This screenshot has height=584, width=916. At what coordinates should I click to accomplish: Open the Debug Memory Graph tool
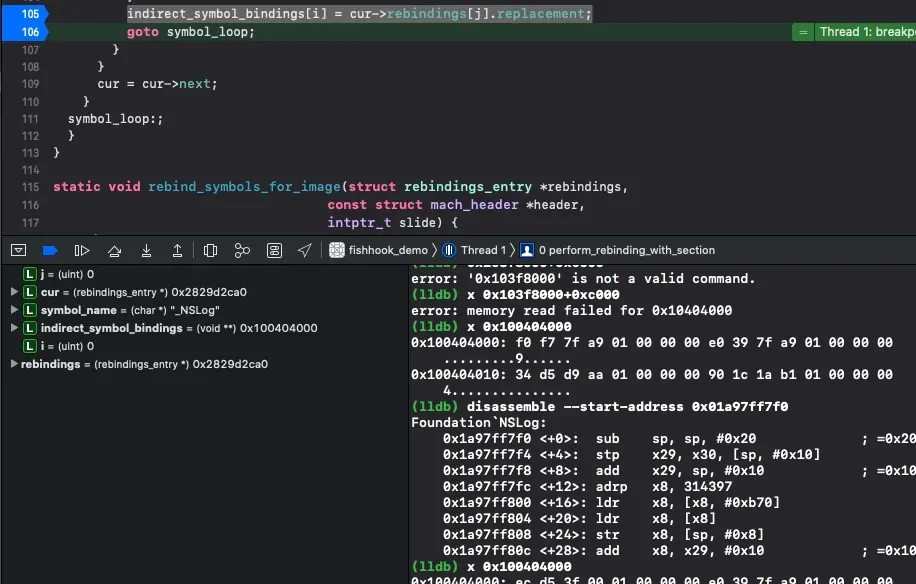(242, 251)
